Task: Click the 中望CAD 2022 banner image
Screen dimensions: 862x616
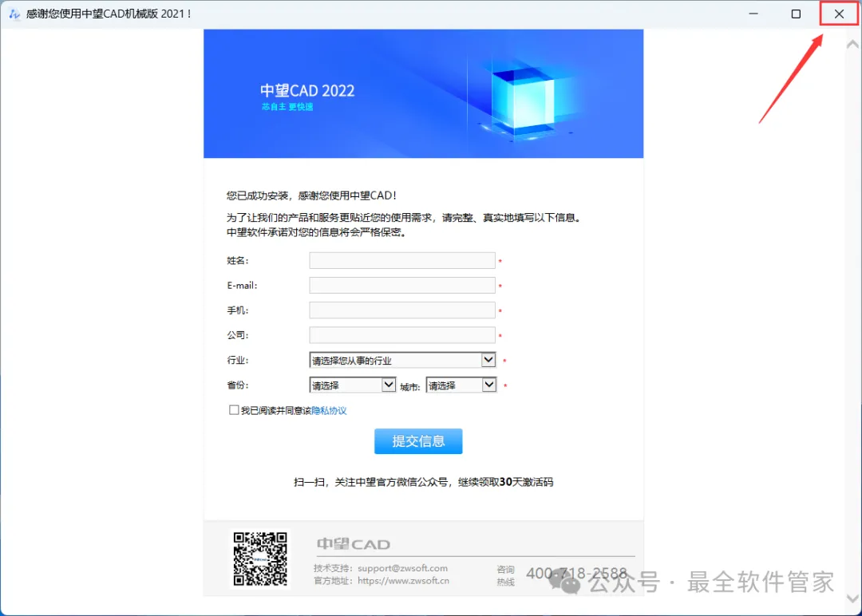Action: pyautogui.click(x=423, y=94)
